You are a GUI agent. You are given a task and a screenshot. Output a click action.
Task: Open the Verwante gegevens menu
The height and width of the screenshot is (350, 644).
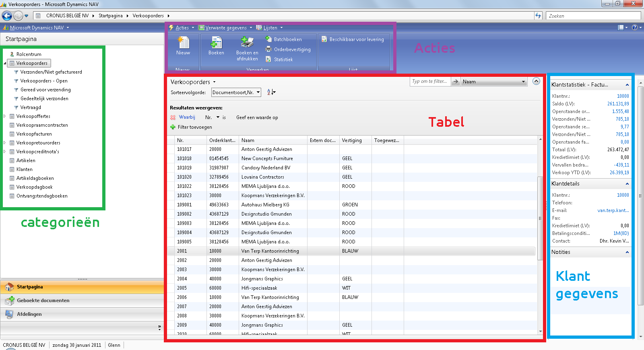click(x=225, y=28)
